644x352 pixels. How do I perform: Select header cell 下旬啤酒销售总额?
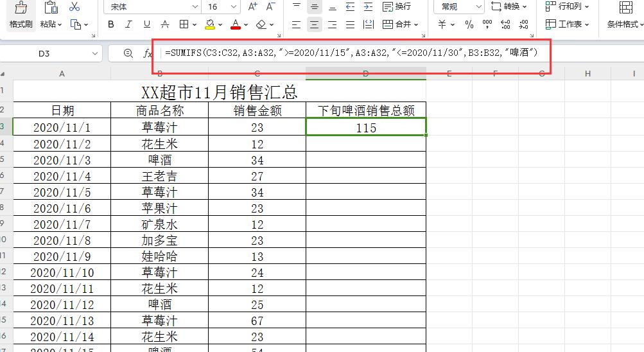(x=366, y=110)
